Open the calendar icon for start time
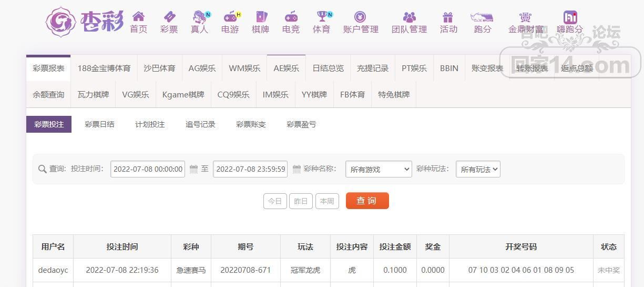The image size is (644, 287). pos(193,169)
